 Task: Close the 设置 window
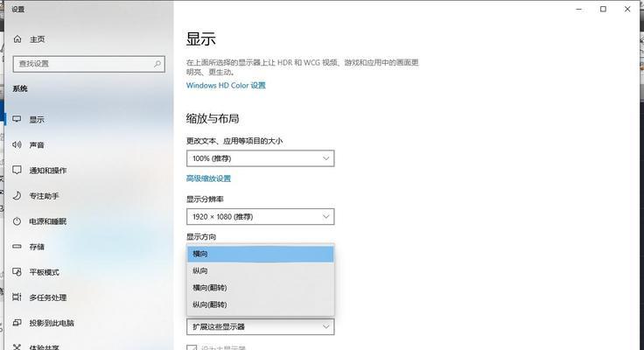(627, 9)
